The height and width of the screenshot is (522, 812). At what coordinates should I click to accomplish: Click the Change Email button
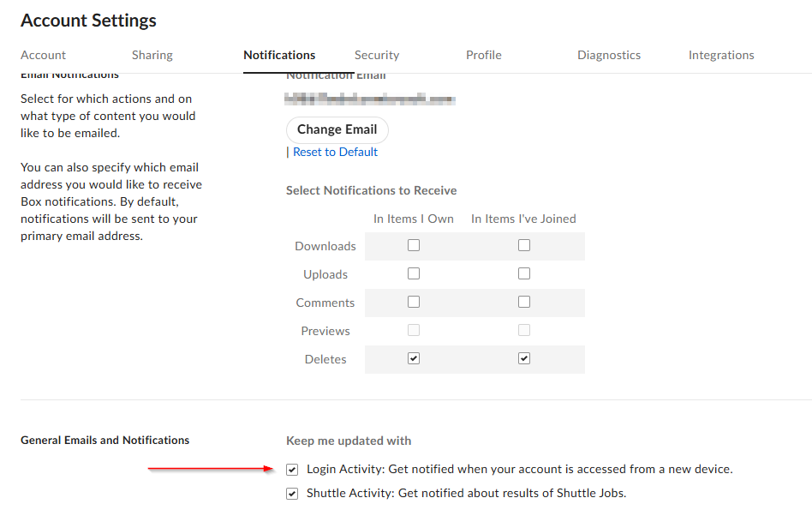[337, 129]
